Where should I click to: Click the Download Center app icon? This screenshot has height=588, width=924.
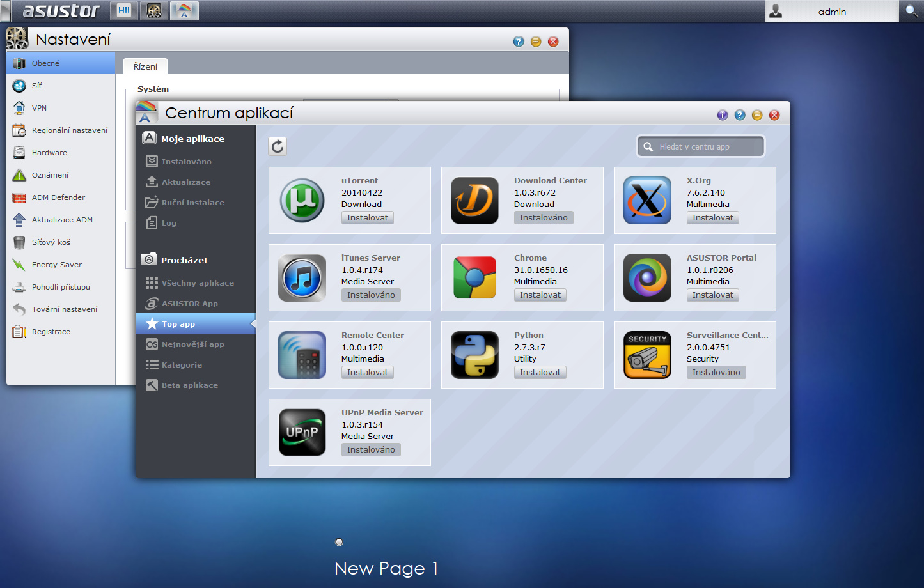(474, 200)
